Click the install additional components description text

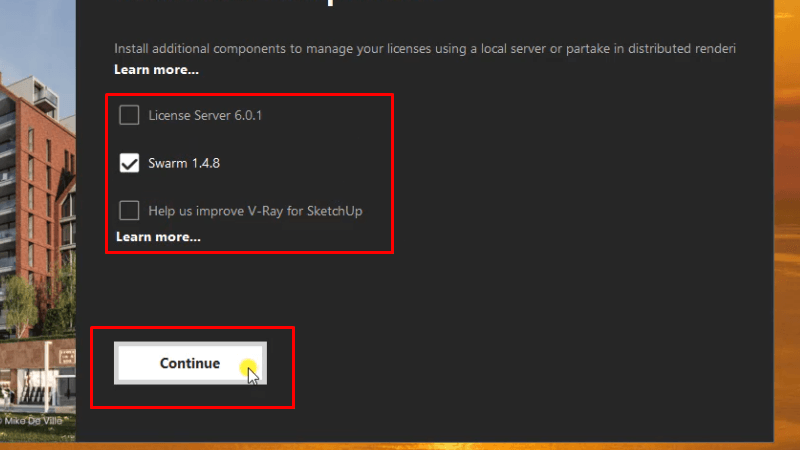(x=400, y=48)
